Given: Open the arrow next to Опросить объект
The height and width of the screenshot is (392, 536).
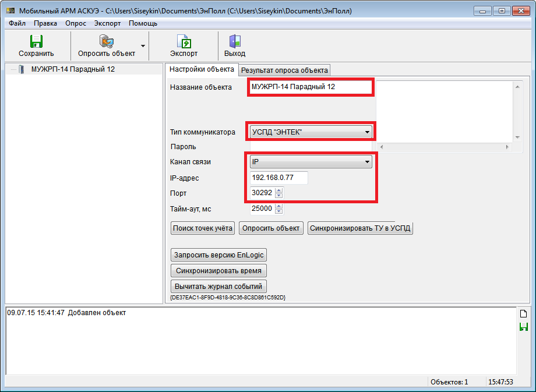Looking at the screenshot, I should 143,46.
